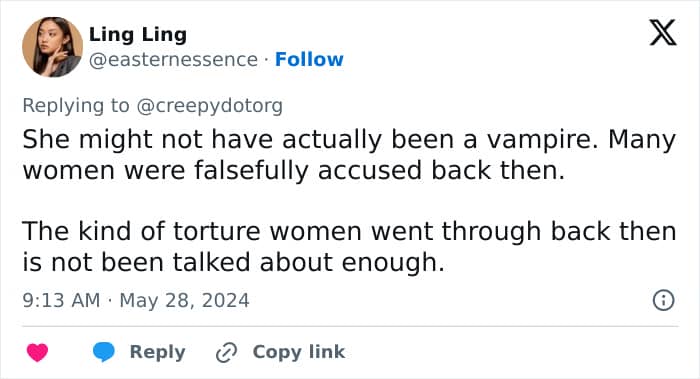Click the May 28, 2024 date
The width and height of the screenshot is (700, 379).
click(184, 300)
